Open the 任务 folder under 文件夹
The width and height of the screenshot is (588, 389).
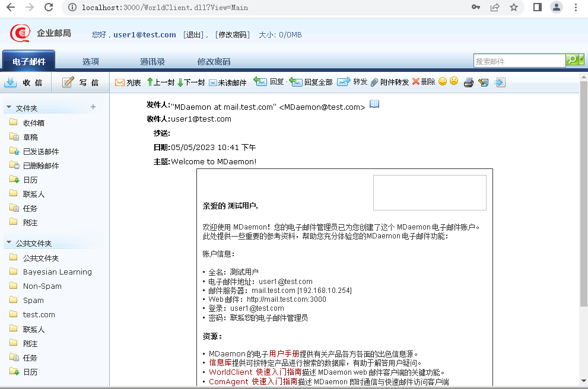30,208
